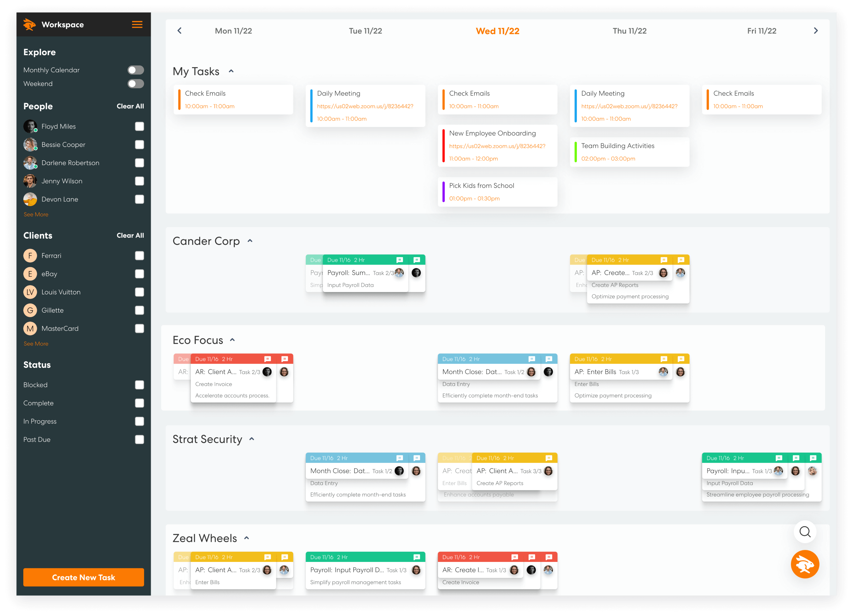Open comment icon on Eco Focus AP Enter Bills card
Viewport: 853px width, 616px height.
[x=664, y=359]
